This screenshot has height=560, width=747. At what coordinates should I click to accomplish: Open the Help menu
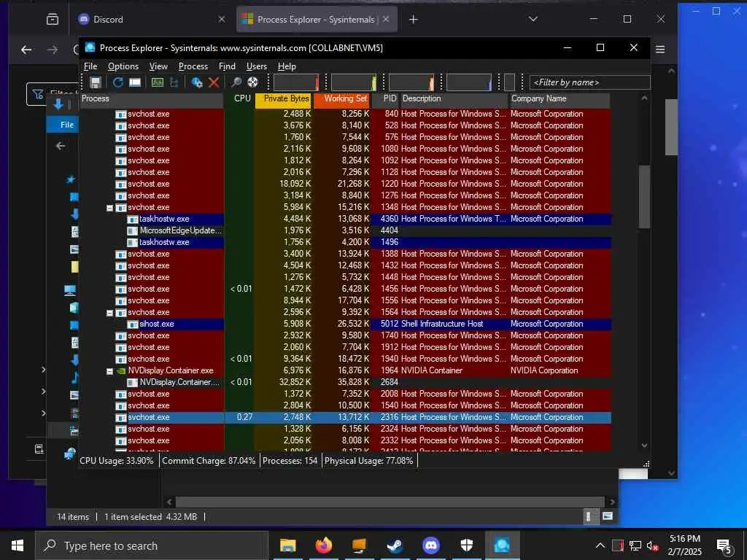[287, 66]
